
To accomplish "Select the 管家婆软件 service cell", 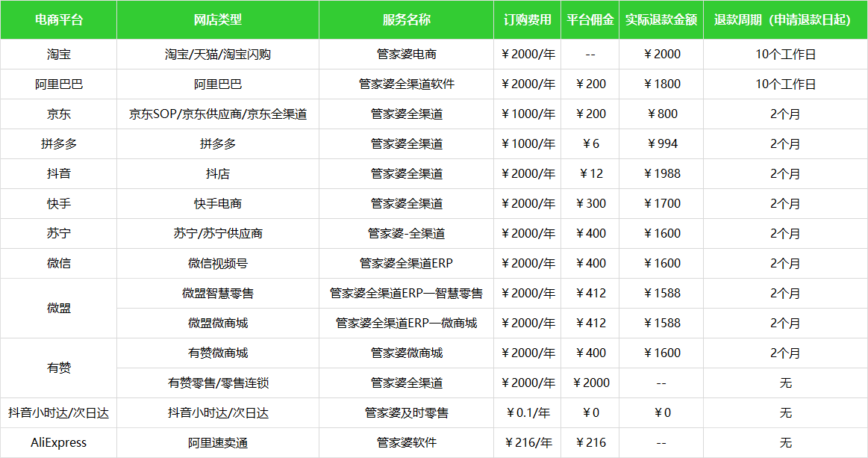I will [406, 443].
